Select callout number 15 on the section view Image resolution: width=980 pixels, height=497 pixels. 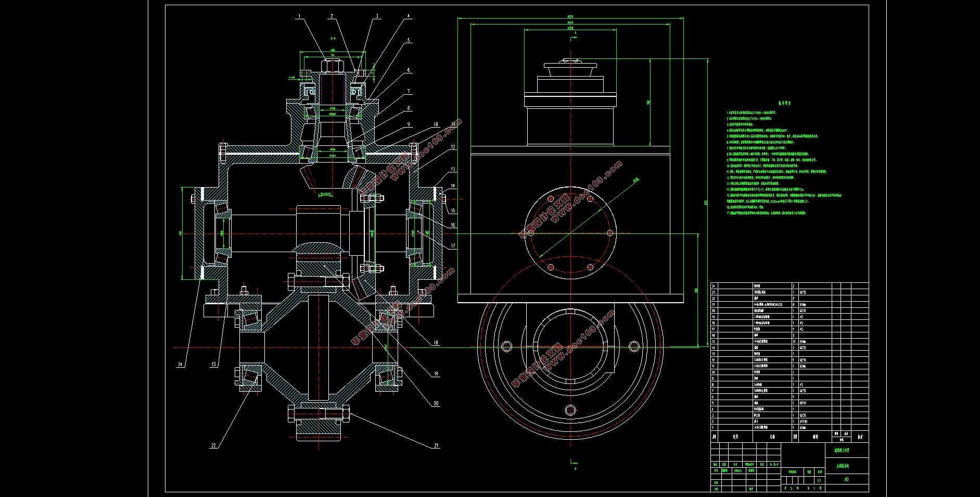click(453, 211)
